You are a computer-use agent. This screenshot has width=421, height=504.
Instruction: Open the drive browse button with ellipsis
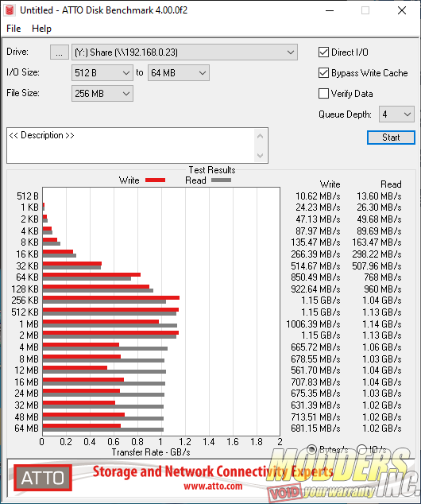60,52
